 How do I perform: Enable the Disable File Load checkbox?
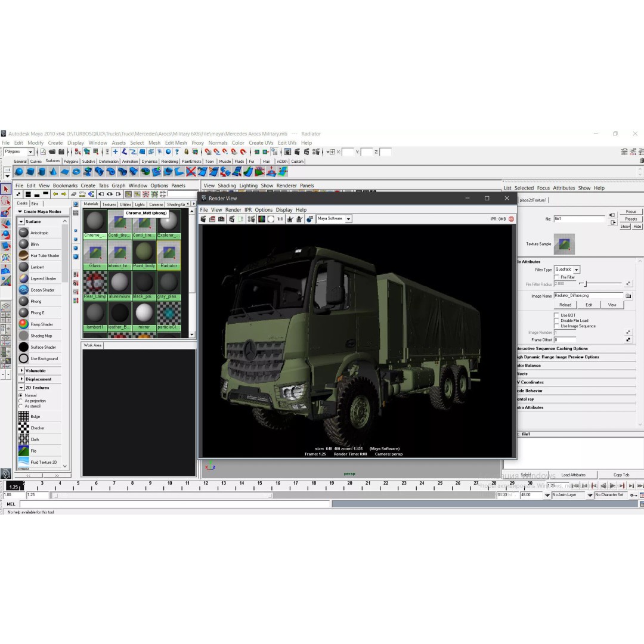click(556, 321)
